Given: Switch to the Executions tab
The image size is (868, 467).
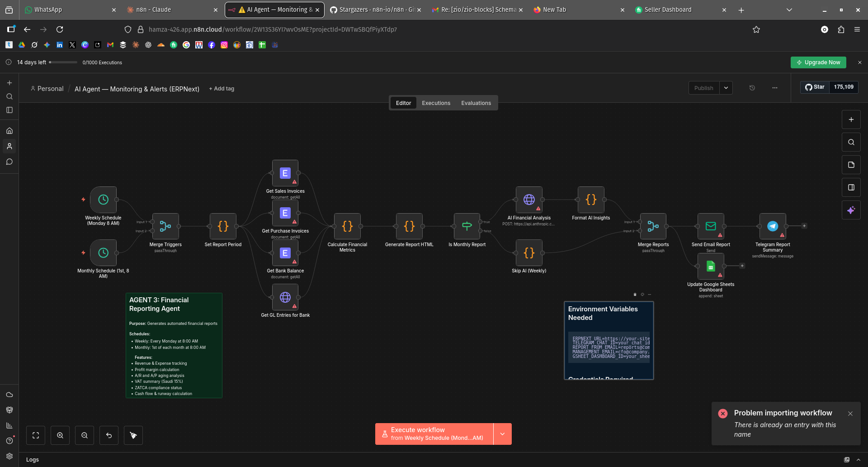Looking at the screenshot, I should tap(436, 103).
